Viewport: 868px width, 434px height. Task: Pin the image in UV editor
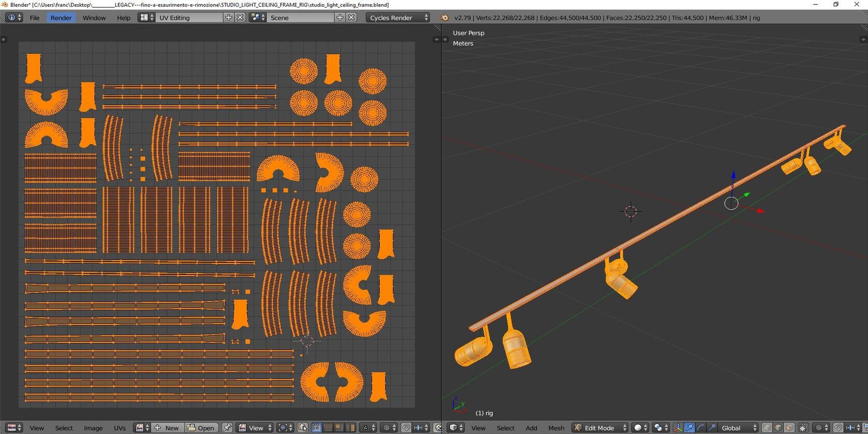[x=227, y=428]
